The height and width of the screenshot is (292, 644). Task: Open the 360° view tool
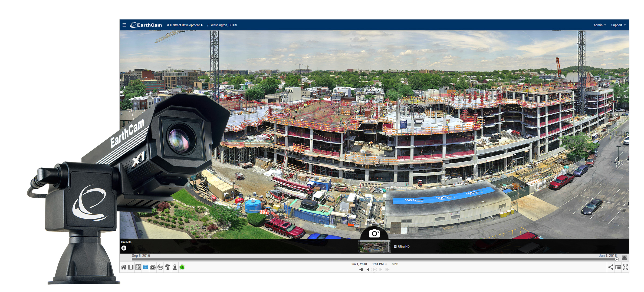coord(160,267)
